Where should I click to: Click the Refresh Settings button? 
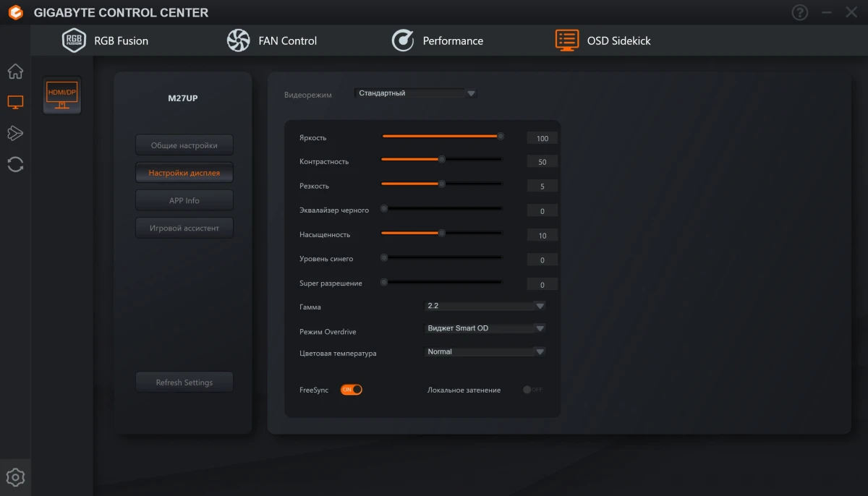pos(184,382)
